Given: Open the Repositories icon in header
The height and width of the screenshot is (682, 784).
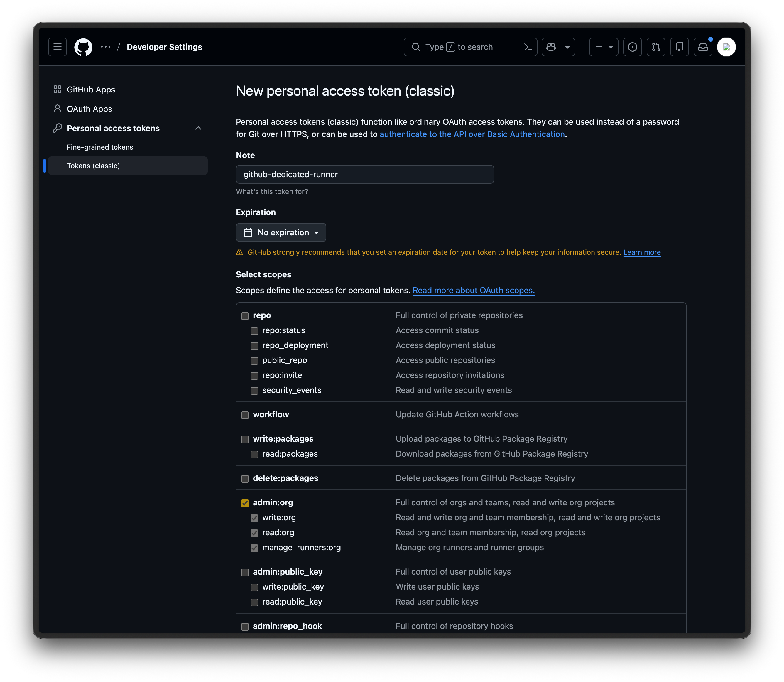Looking at the screenshot, I should [679, 47].
